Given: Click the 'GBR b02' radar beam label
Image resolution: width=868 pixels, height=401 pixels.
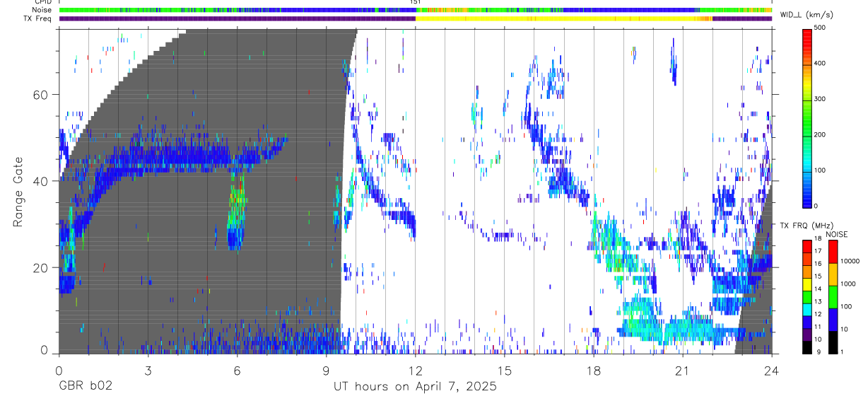Looking at the screenshot, I should tap(85, 387).
